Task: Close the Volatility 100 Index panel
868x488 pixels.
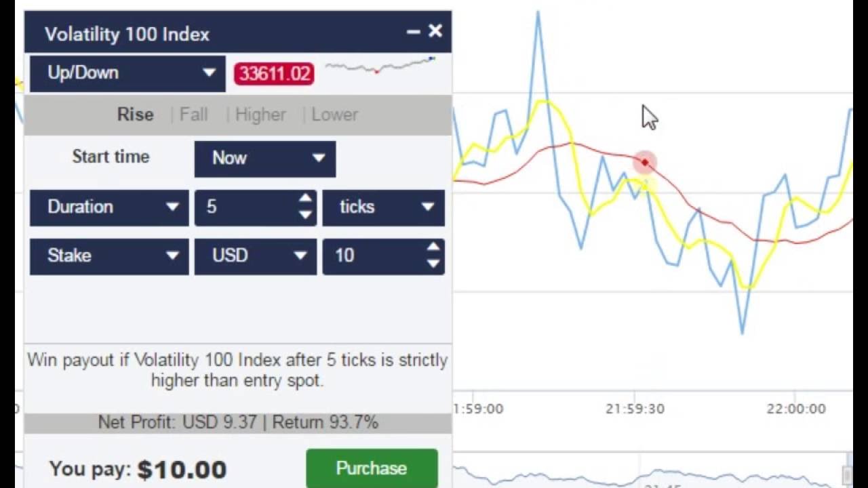Action: click(435, 30)
